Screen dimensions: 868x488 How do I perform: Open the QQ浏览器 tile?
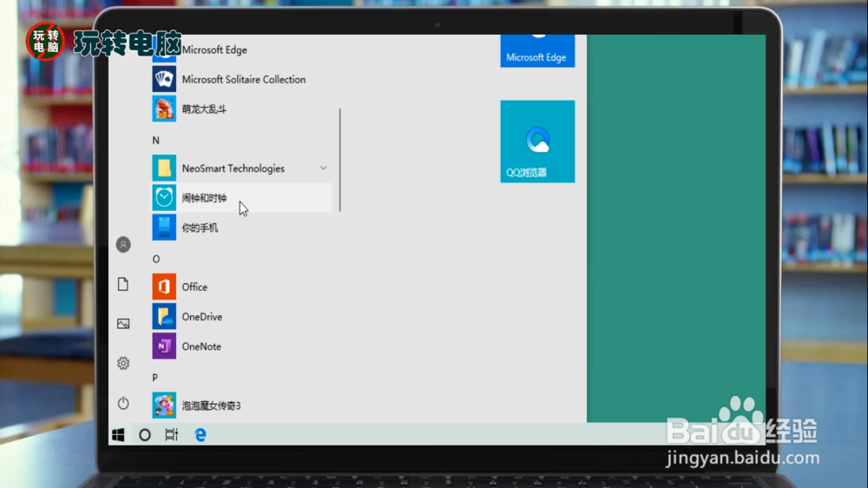[x=537, y=142]
